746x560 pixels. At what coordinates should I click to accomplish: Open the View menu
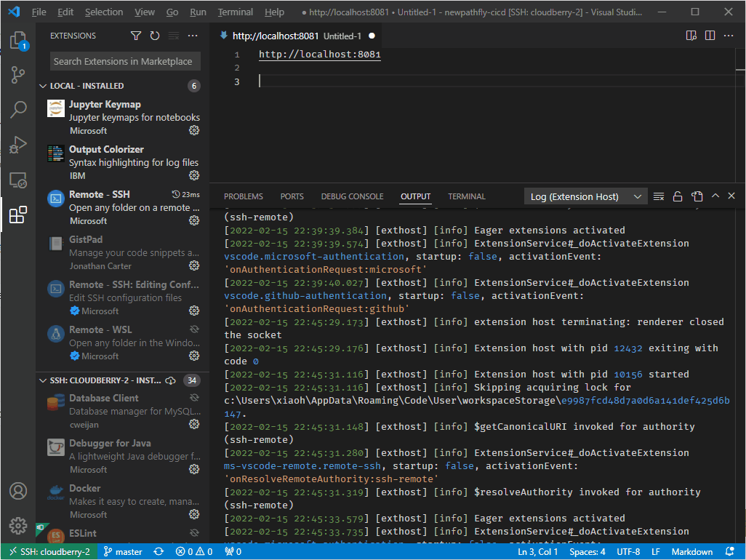144,12
